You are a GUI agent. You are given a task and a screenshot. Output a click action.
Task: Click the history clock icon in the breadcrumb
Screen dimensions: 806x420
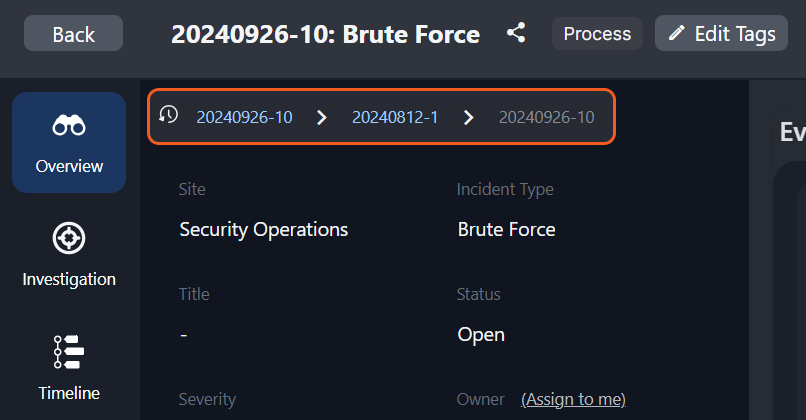pyautogui.click(x=169, y=115)
